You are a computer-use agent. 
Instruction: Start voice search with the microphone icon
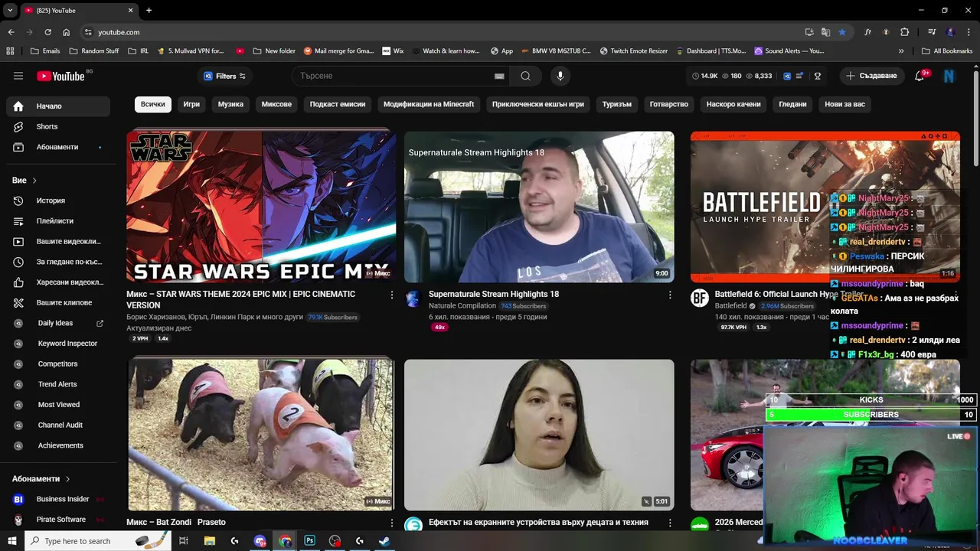560,76
